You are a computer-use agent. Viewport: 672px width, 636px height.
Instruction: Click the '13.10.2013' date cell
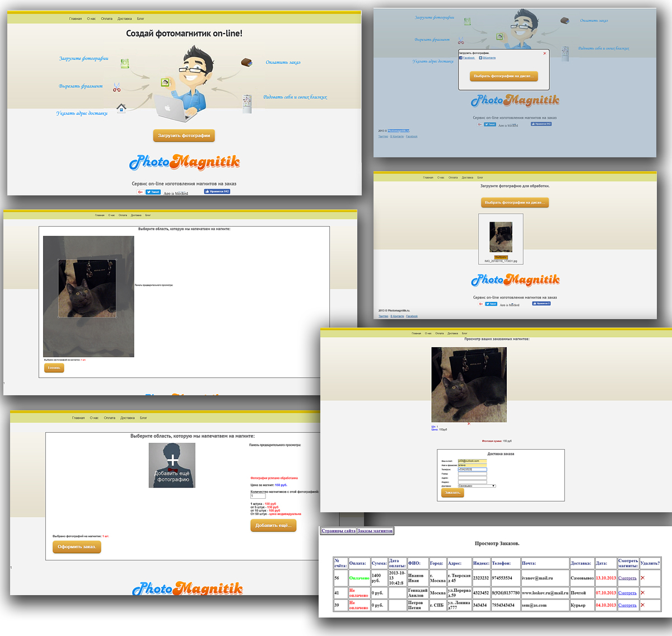605,578
